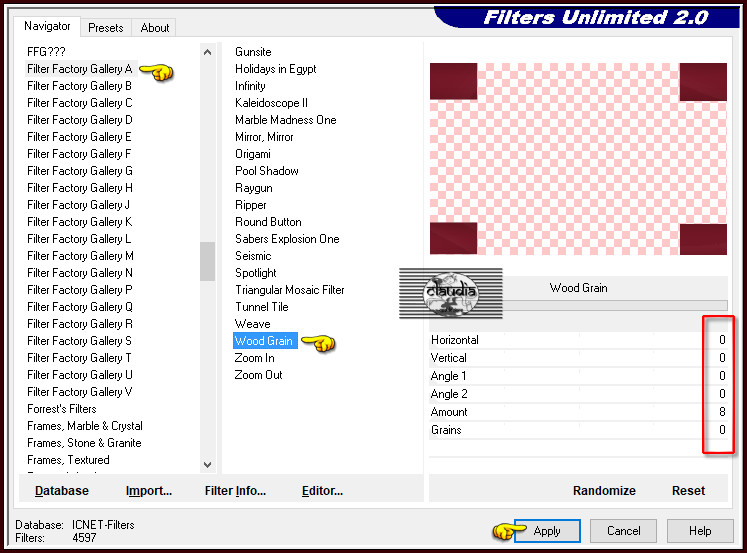Click the category list scroll down arrow
The image size is (747, 553).
point(207,464)
